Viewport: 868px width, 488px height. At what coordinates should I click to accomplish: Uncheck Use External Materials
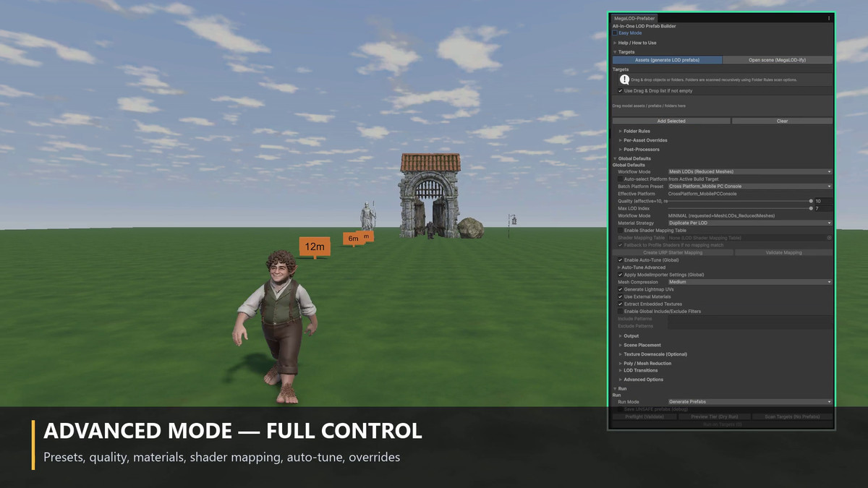click(x=621, y=296)
